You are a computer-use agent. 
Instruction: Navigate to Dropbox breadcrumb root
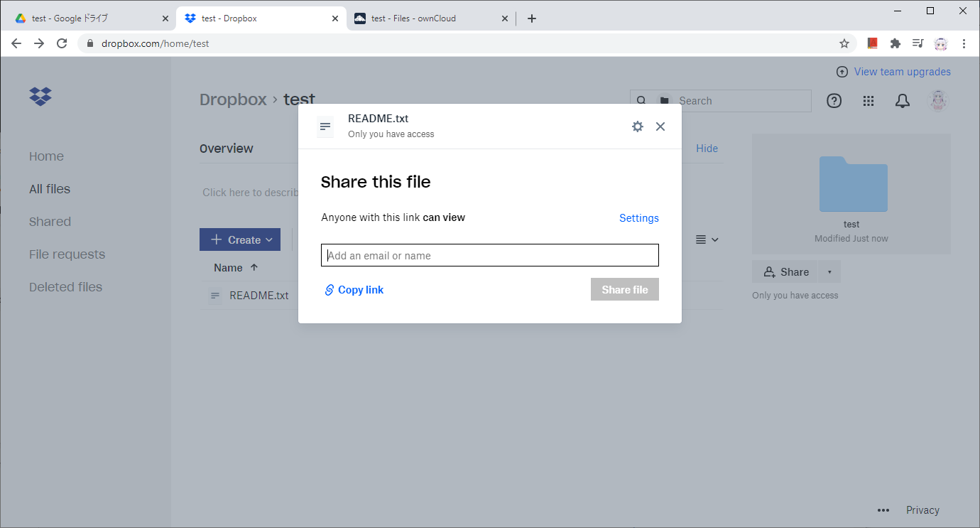pyautogui.click(x=233, y=100)
